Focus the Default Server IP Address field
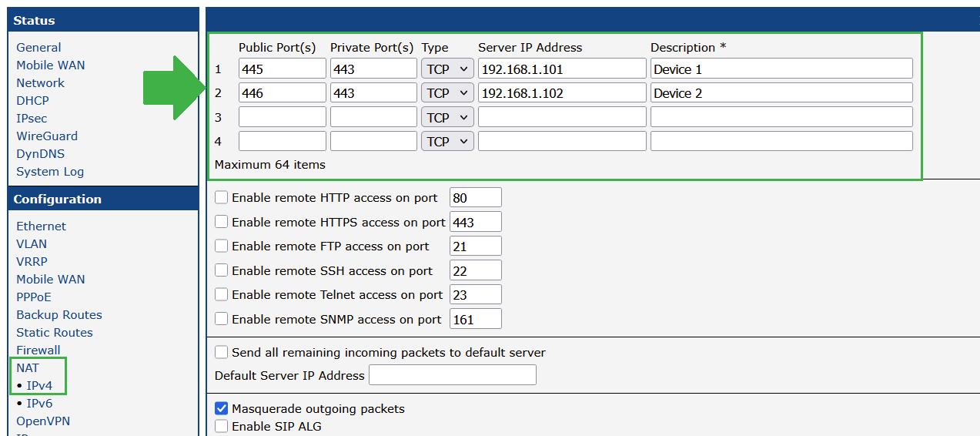 [453, 375]
